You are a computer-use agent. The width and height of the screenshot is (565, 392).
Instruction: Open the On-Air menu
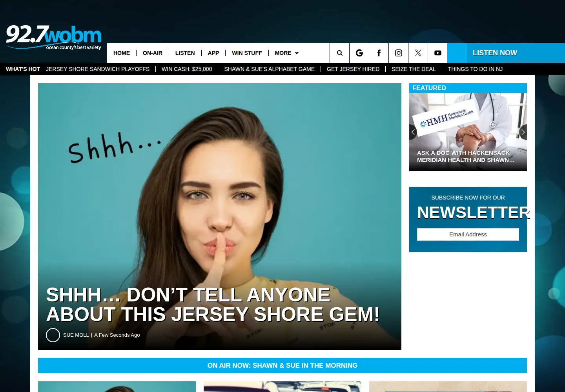(153, 53)
